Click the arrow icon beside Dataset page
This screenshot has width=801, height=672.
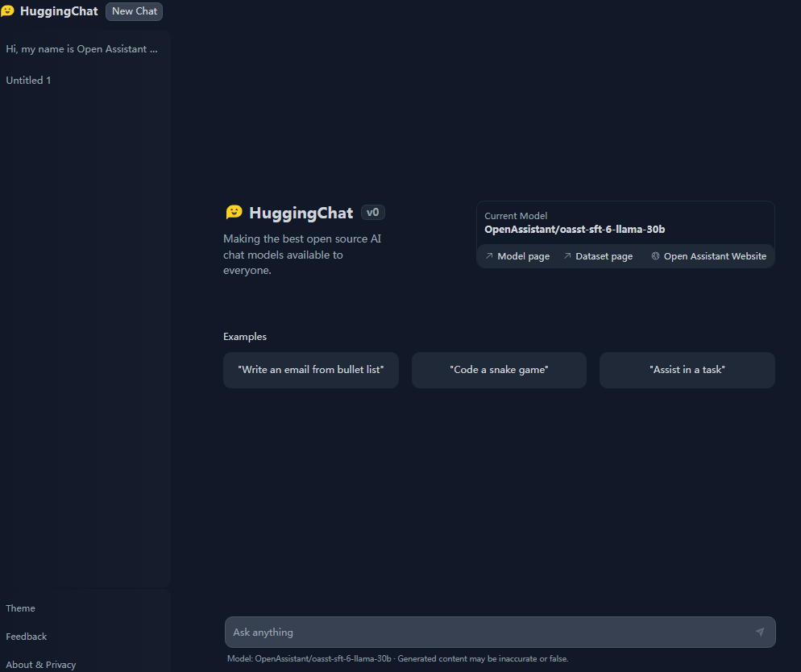tap(567, 256)
